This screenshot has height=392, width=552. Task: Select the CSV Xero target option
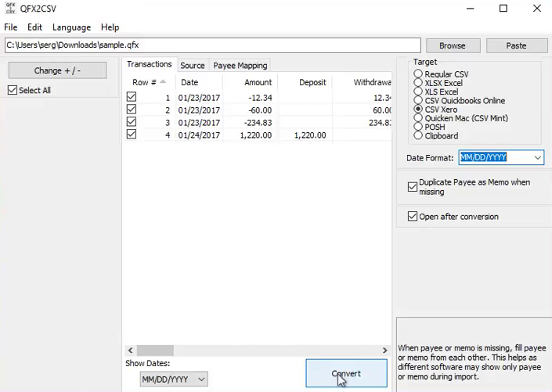(418, 109)
